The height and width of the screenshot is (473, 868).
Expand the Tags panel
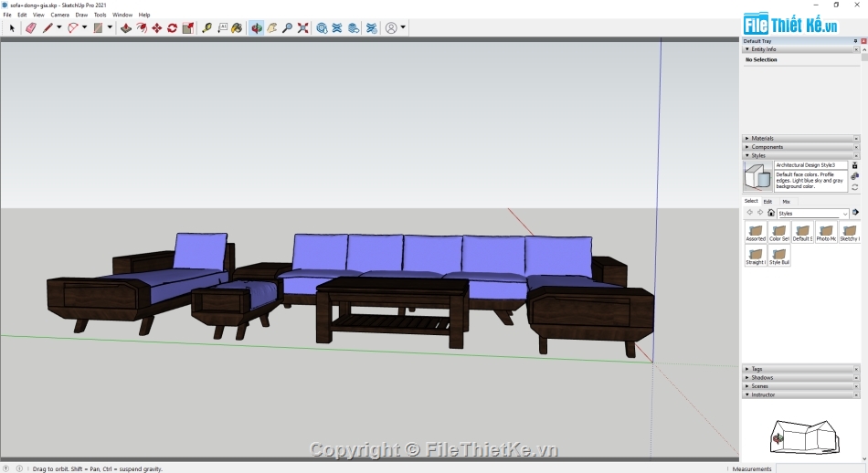(799, 369)
